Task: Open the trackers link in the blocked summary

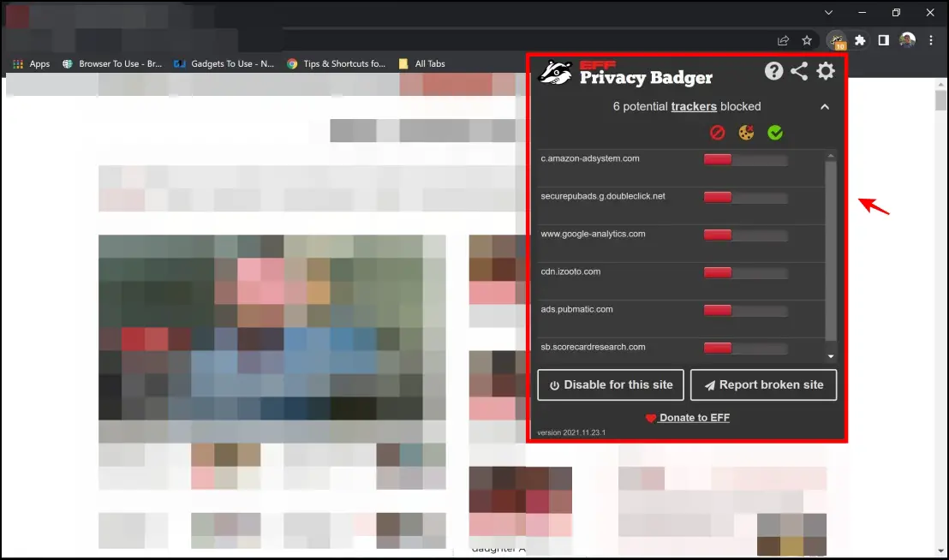Action: [694, 106]
